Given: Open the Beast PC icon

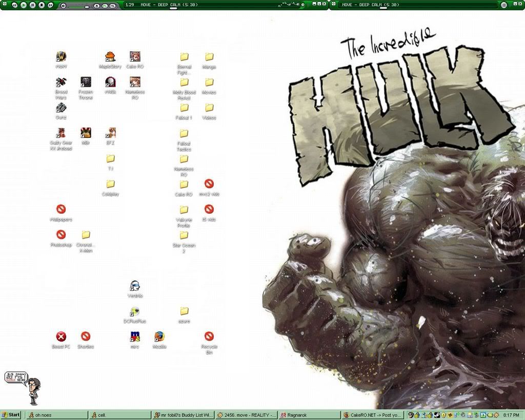Looking at the screenshot, I should click(x=61, y=341).
